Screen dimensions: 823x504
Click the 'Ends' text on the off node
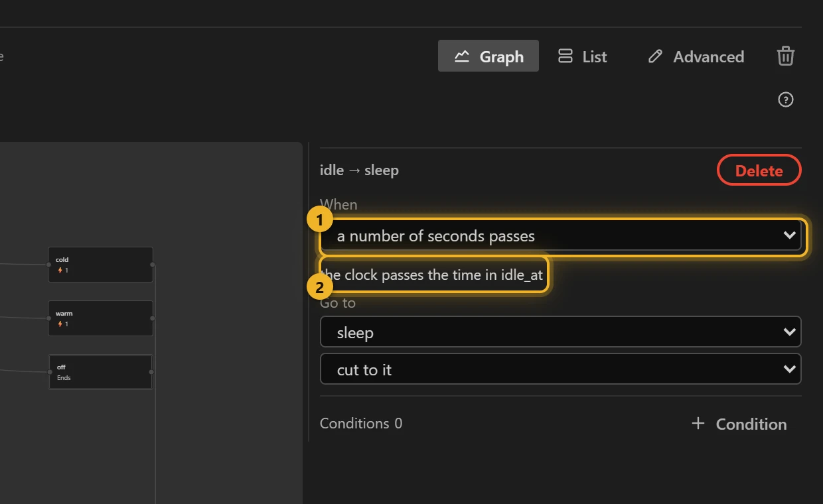[x=64, y=378]
